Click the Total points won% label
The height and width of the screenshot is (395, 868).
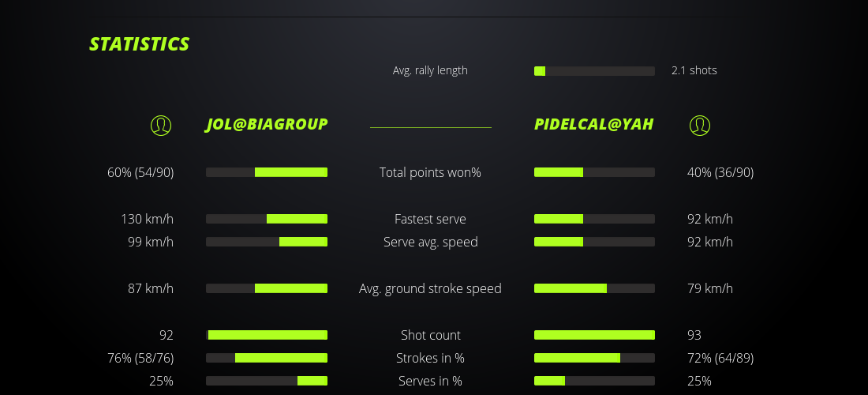[x=430, y=172]
